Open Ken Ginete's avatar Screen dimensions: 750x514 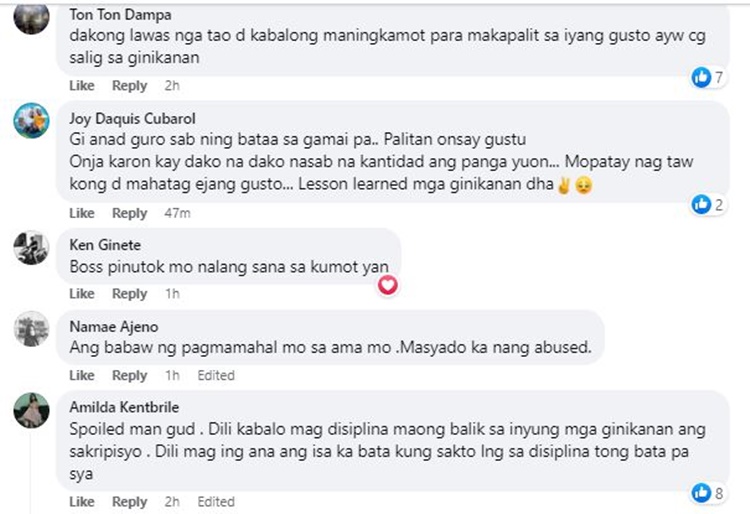[x=32, y=247]
